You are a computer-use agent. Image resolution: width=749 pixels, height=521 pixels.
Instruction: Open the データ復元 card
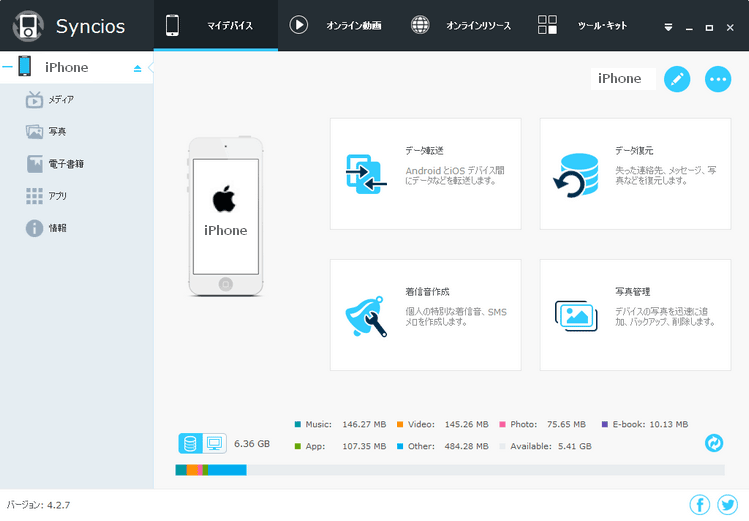[635, 174]
